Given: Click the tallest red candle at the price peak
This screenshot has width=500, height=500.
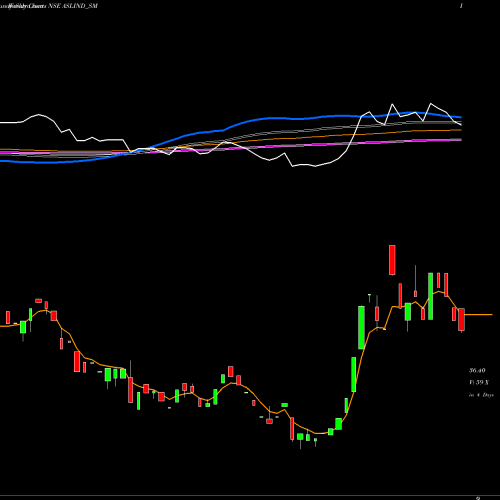Looking at the screenshot, I should [392, 260].
